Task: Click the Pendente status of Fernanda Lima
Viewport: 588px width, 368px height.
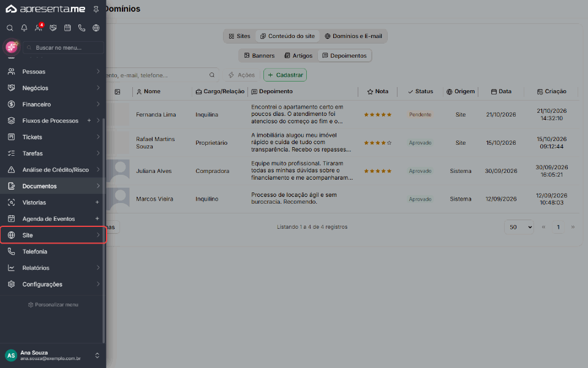Action: [420, 115]
